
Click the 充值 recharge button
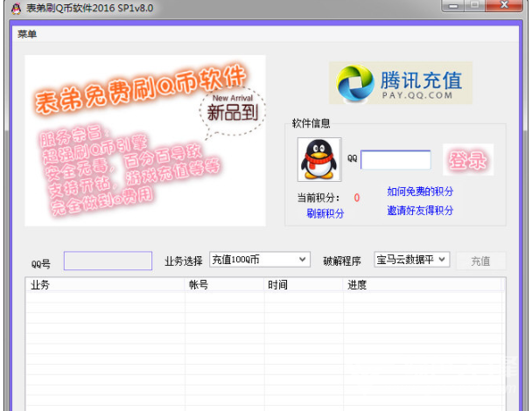click(x=480, y=261)
